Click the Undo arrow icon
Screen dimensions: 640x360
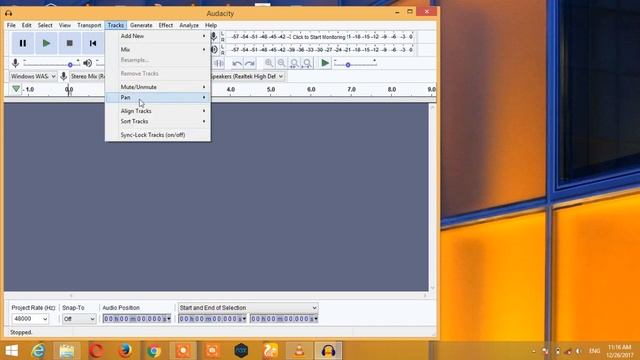point(237,63)
